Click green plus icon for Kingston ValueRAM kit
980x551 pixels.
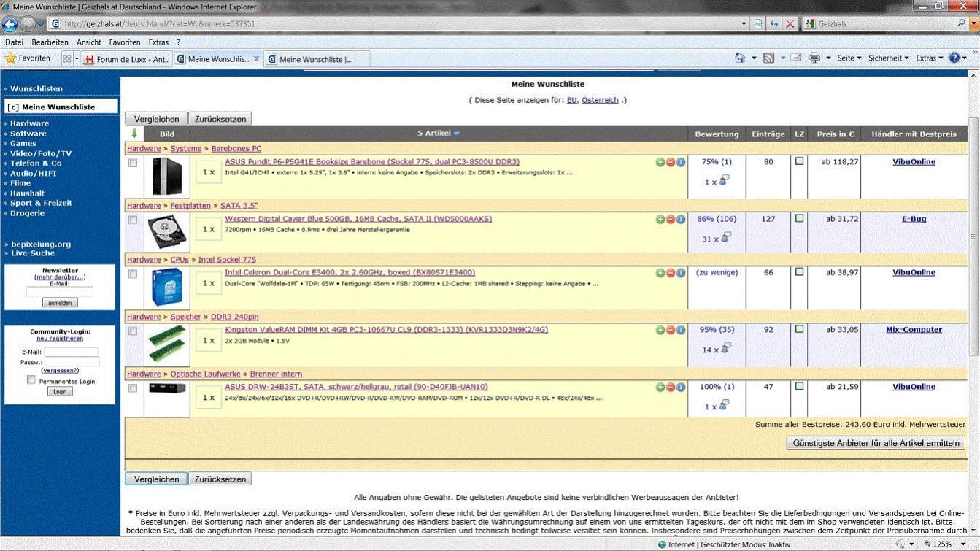tap(660, 330)
